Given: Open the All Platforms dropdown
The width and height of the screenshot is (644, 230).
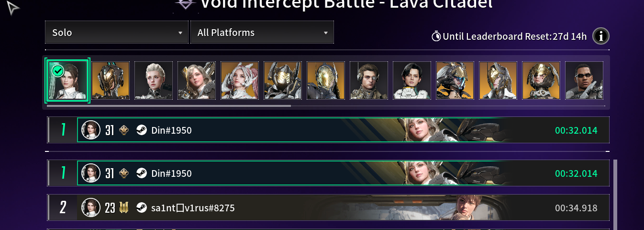Looking at the screenshot, I should coord(262,33).
